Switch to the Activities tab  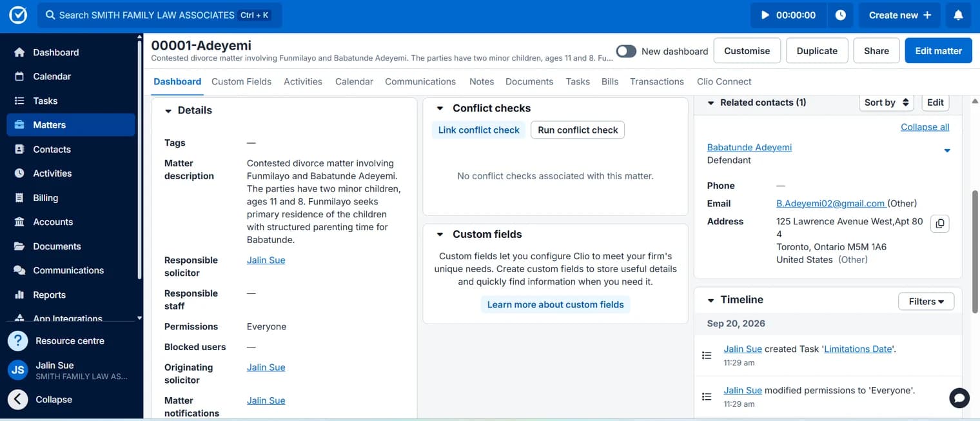pos(303,81)
